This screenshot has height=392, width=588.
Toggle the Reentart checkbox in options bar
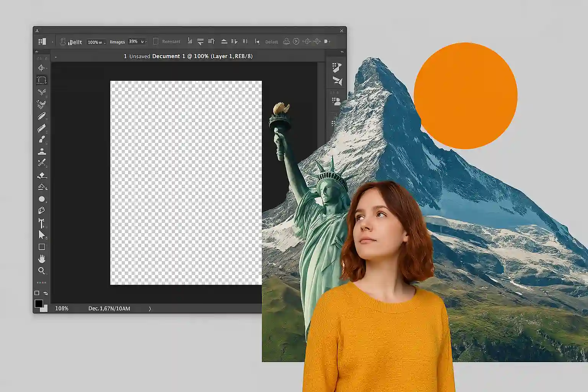coord(156,41)
